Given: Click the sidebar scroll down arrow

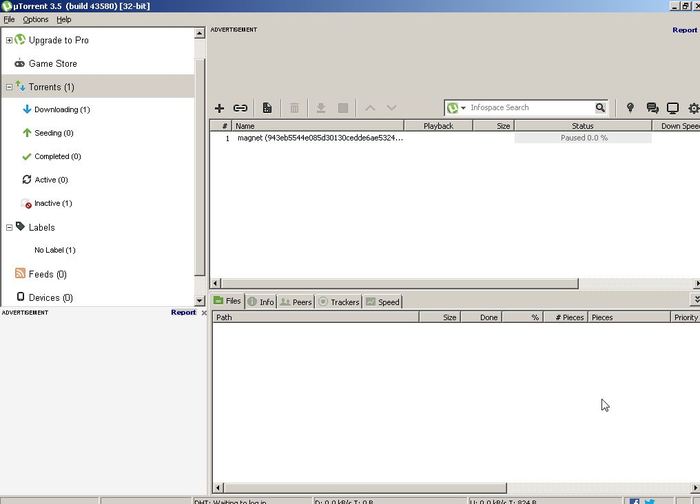Looking at the screenshot, I should 200,300.
